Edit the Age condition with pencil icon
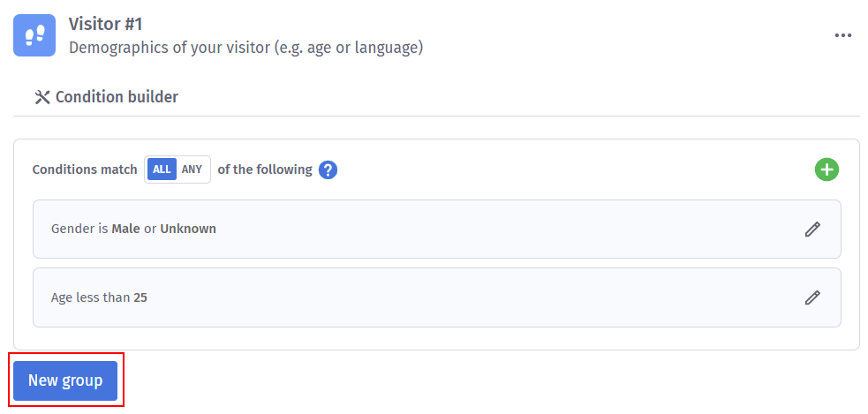 (x=812, y=297)
